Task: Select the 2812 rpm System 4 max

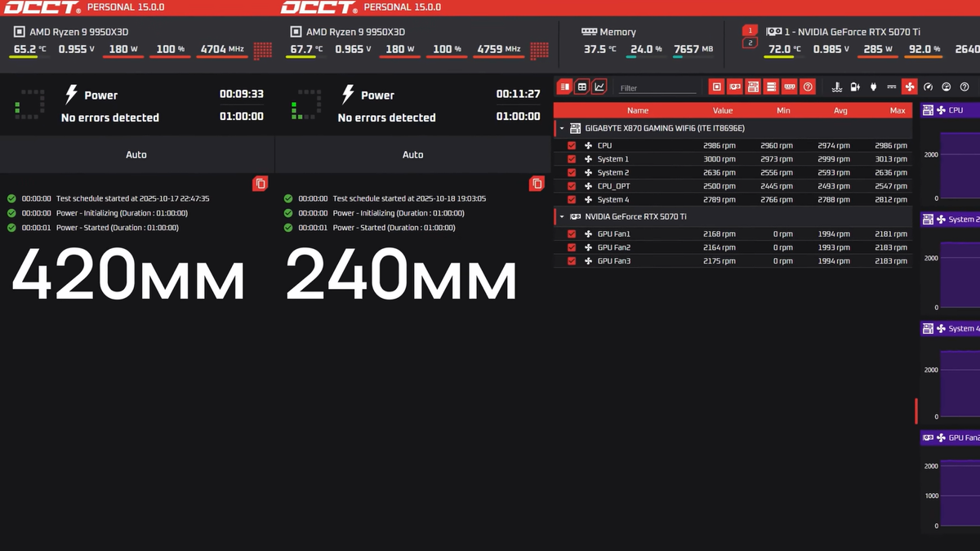Action: [x=890, y=199]
